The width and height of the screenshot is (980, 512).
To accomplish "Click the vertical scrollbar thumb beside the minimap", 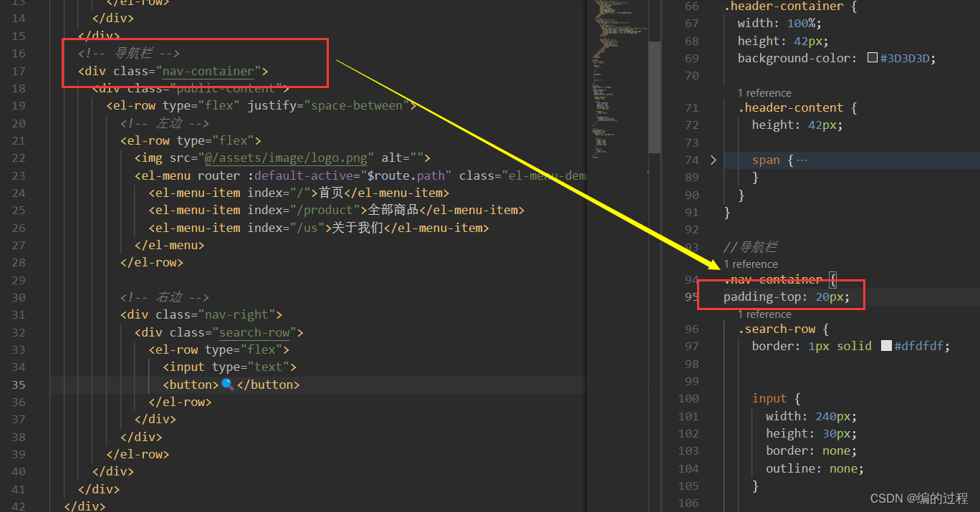I will [655, 97].
